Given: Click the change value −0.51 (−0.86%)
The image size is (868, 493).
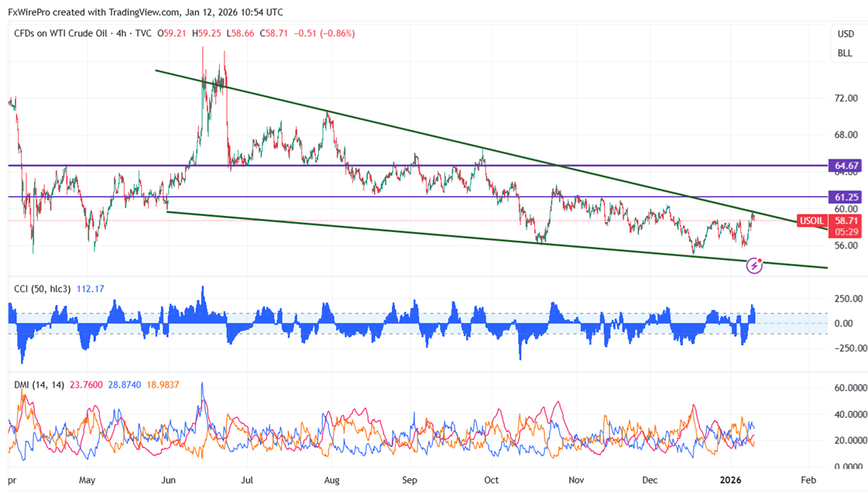Looking at the screenshot, I should click(324, 33).
